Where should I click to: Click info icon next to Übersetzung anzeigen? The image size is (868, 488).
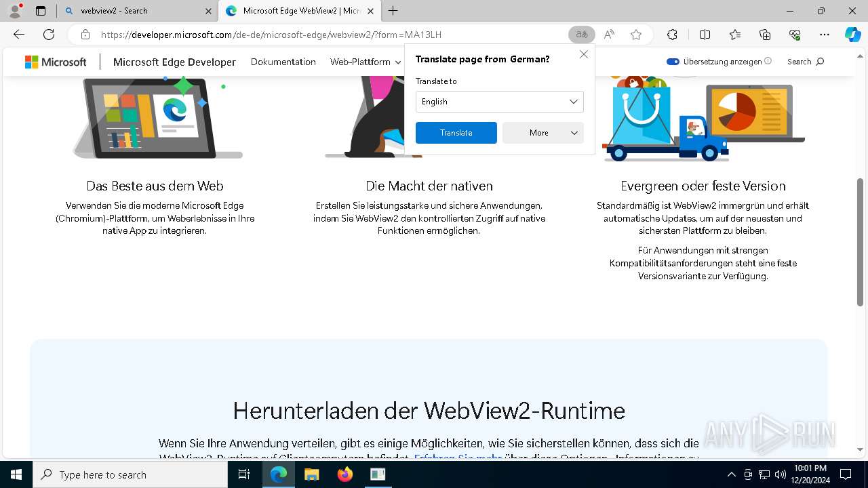click(768, 61)
